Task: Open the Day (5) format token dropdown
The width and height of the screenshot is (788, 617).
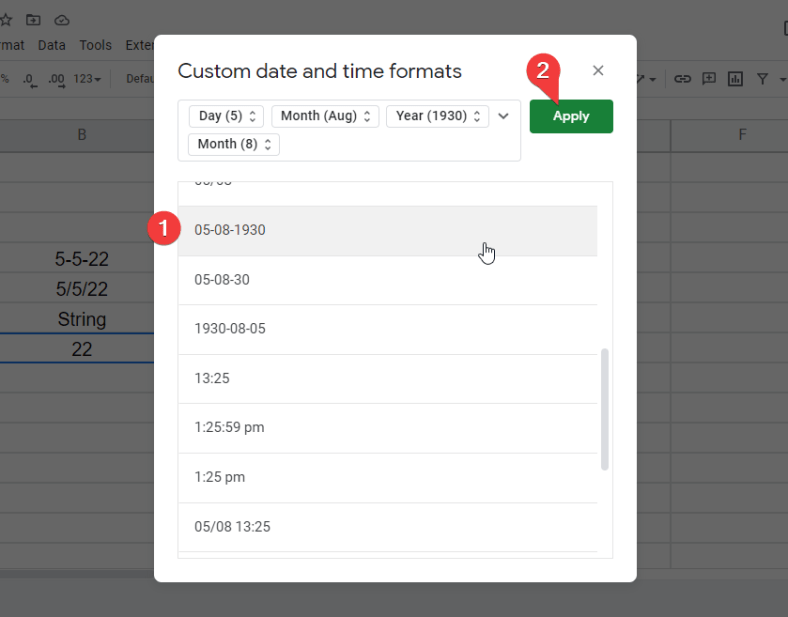Action: 227,116
